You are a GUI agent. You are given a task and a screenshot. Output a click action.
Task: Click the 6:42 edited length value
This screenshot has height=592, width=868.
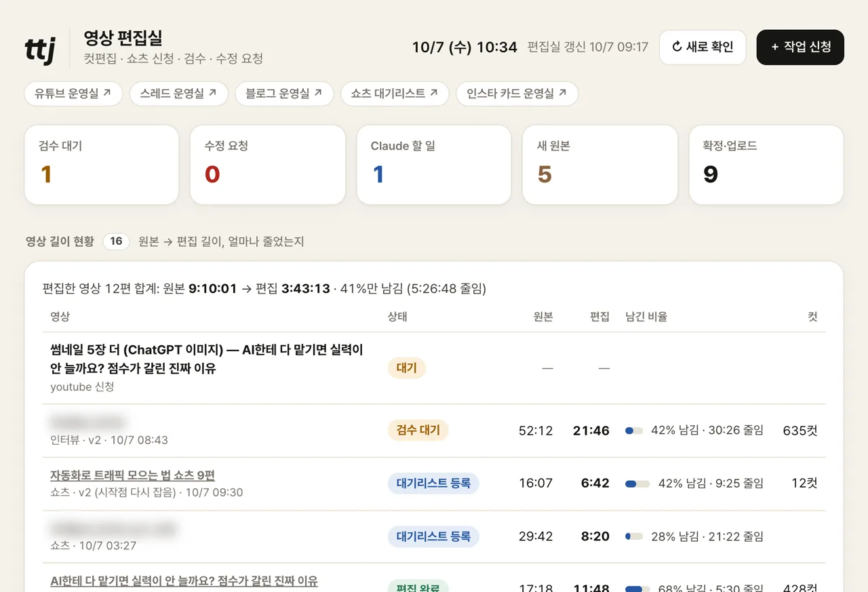(x=595, y=484)
